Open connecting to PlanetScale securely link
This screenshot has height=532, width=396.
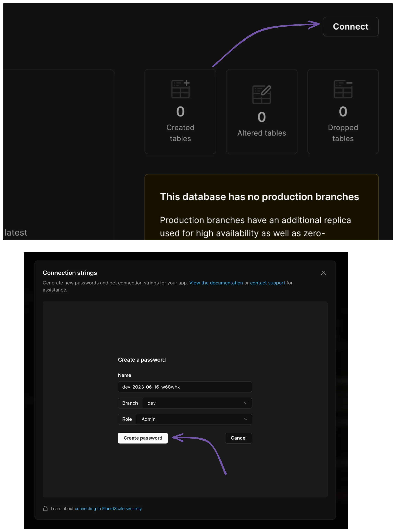pyautogui.click(x=108, y=508)
